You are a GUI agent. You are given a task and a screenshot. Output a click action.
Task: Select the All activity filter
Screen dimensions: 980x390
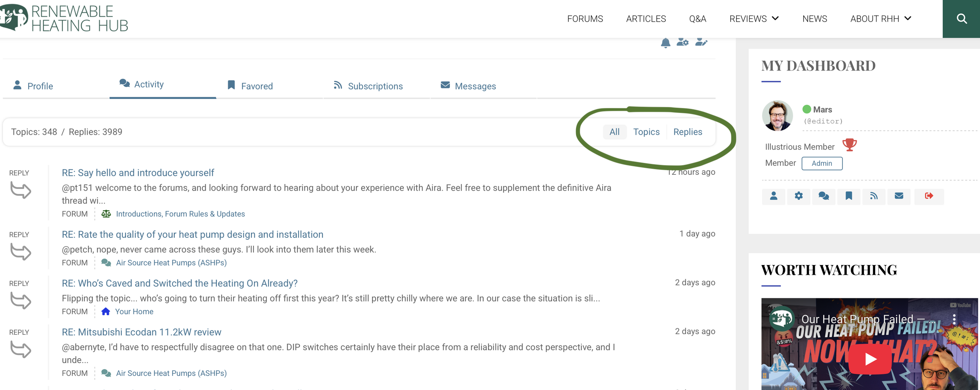[614, 132]
